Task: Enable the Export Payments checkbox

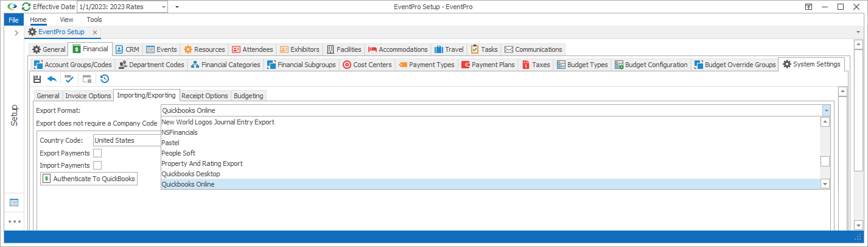Action: click(x=97, y=153)
